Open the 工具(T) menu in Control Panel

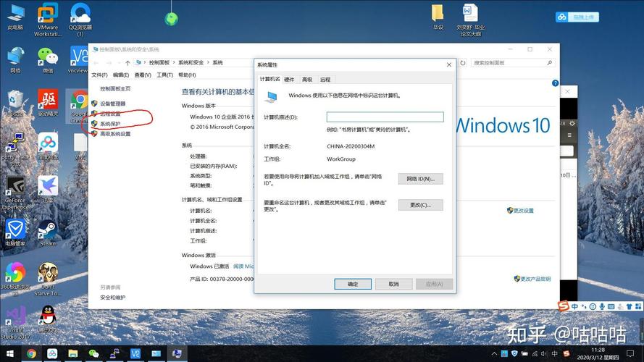pyautogui.click(x=164, y=75)
